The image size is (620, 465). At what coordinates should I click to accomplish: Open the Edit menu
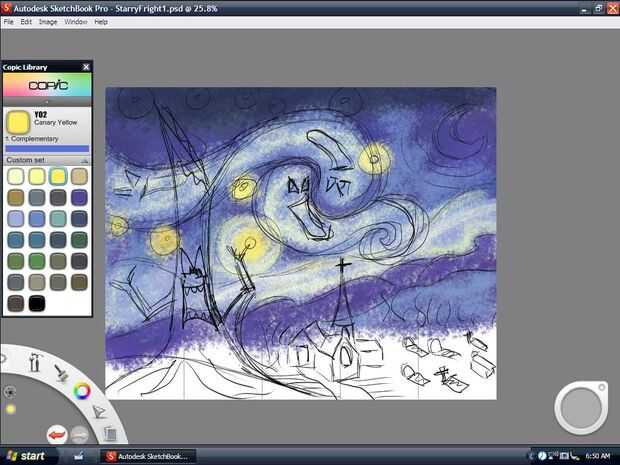point(26,22)
